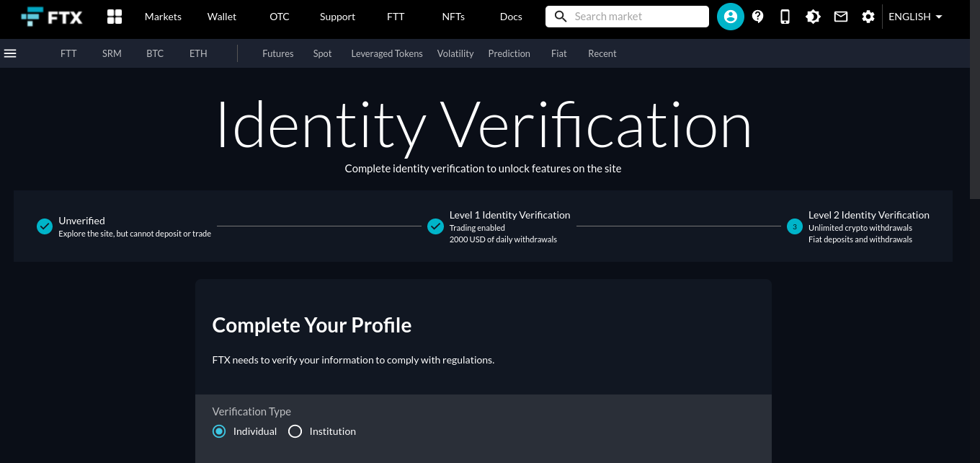This screenshot has height=463, width=980.
Task: Open the settings gear icon
Action: 868,17
